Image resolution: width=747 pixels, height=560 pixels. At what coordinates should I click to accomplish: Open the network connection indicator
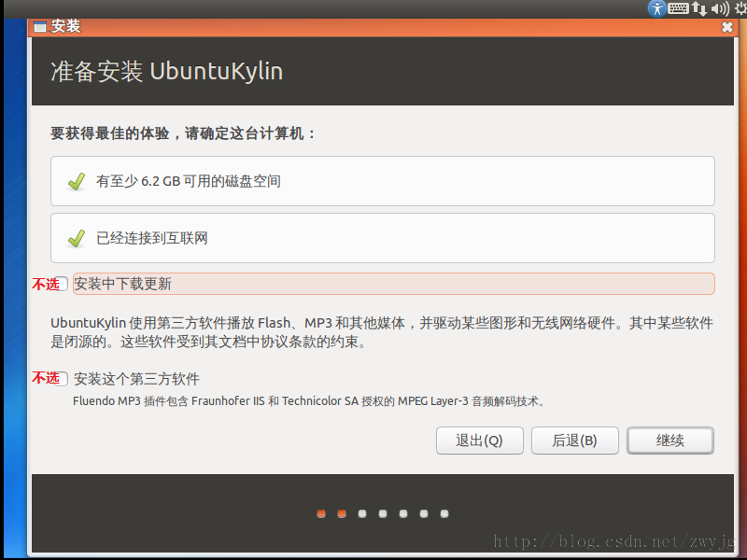(699, 8)
